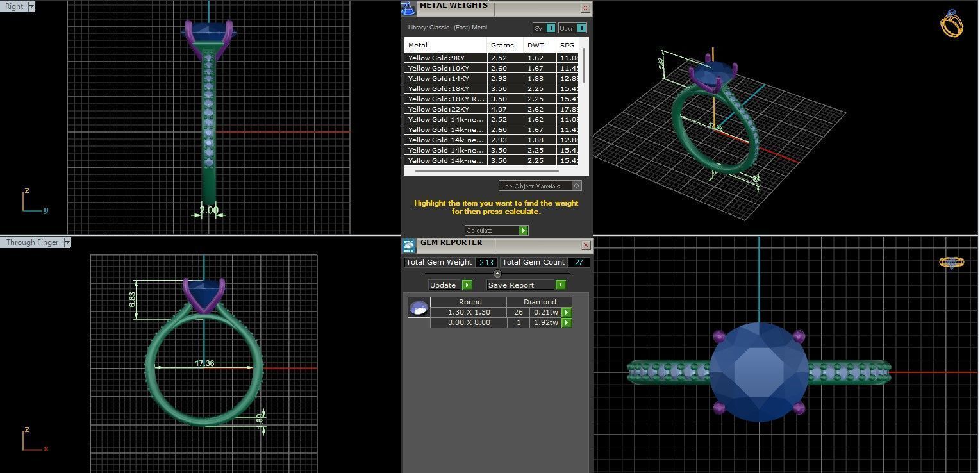Click the green arrow on the 1.92tw row
Screen dimensions: 980x473
pos(567,323)
